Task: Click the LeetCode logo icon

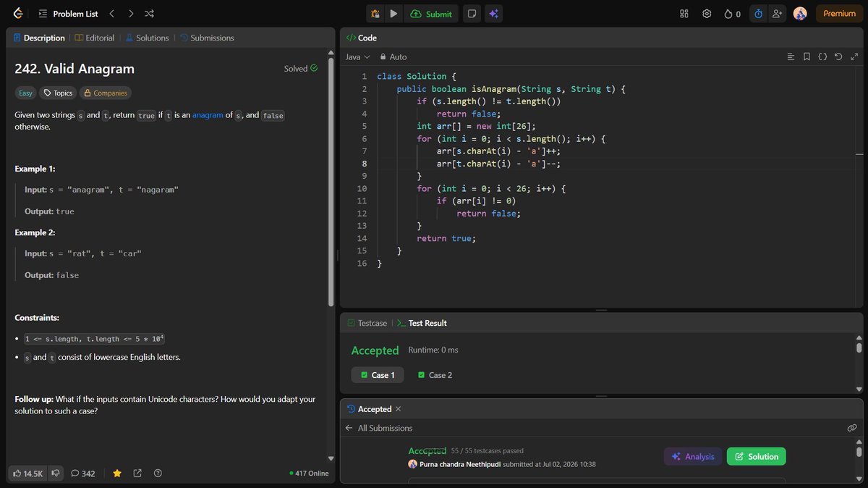Action: click(18, 14)
